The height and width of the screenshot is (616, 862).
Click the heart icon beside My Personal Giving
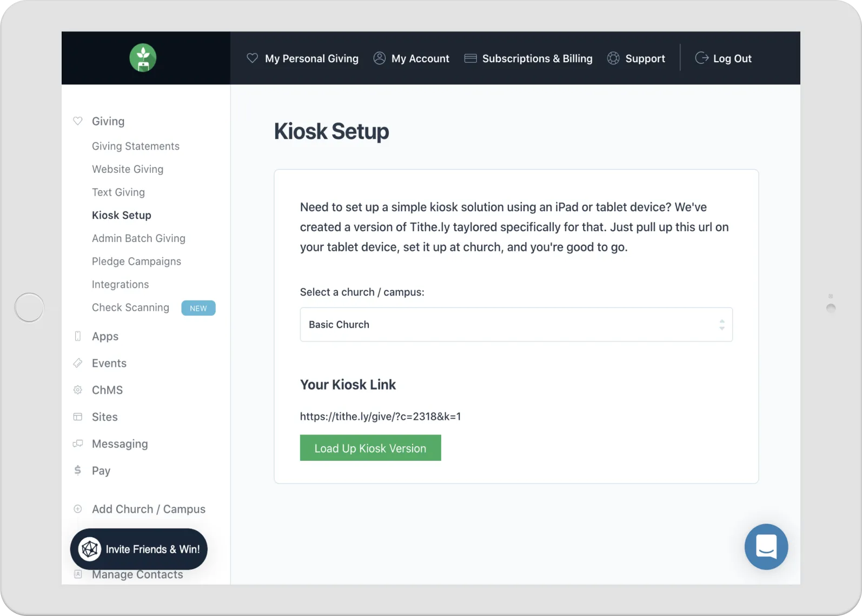click(252, 58)
